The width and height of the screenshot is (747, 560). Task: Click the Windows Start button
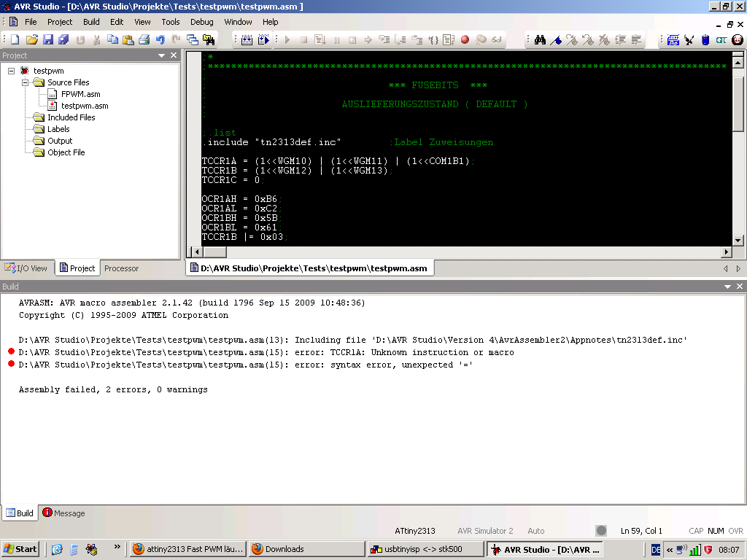[20, 549]
